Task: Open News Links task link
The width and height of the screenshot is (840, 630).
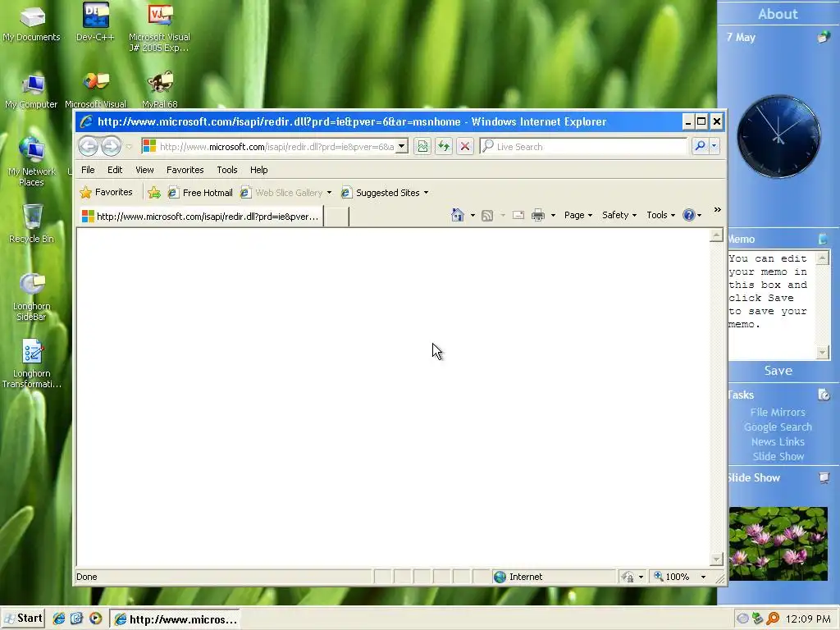Action: (778, 442)
